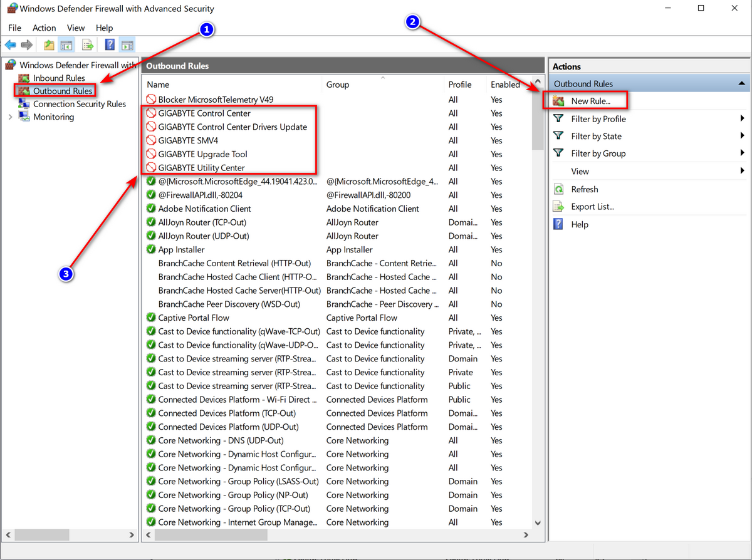This screenshot has height=560, width=752.
Task: Click allow icon of Adobe Notification Client
Action: 151,209
